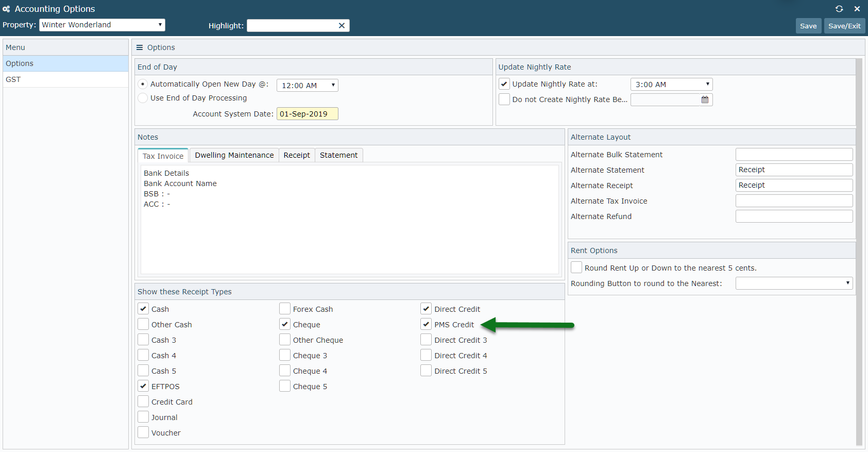Screen dimensions: 868x452
Task: Switch to Receipt notes tab
Action: pos(297,155)
